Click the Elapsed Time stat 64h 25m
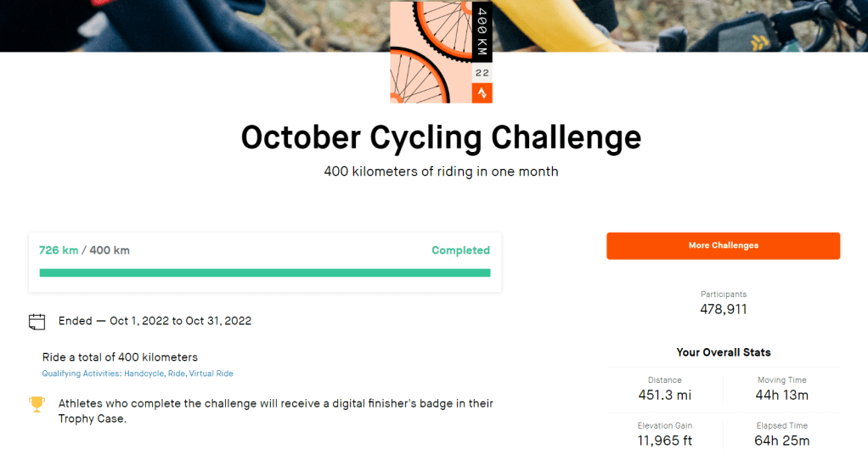This screenshot has width=868, height=455. coord(781,441)
